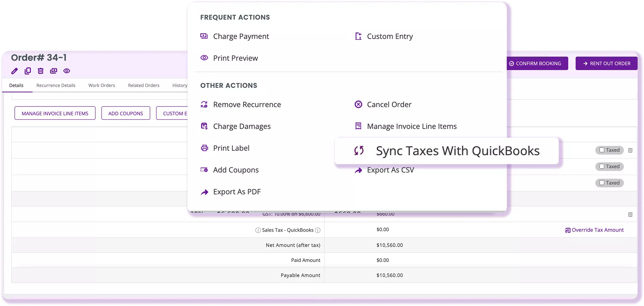644x306 pixels.
Task: Select Export As CSV
Action: (x=390, y=170)
